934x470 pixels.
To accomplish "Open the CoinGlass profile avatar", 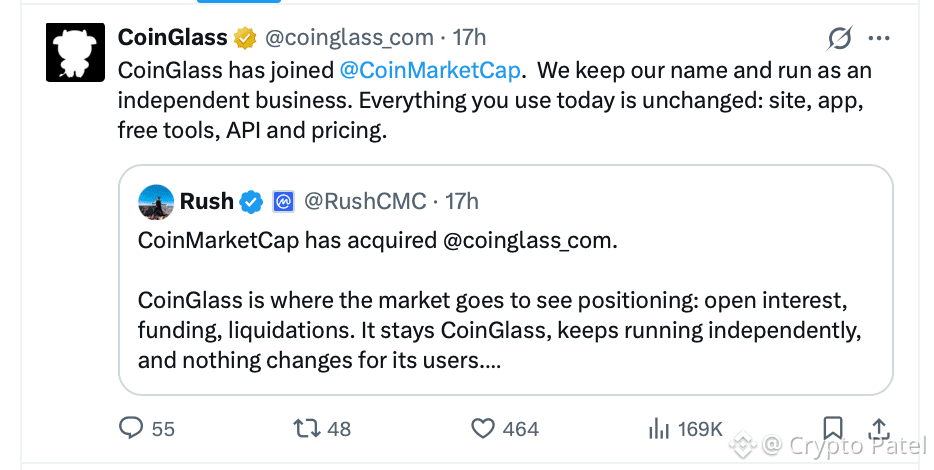I will coord(76,52).
